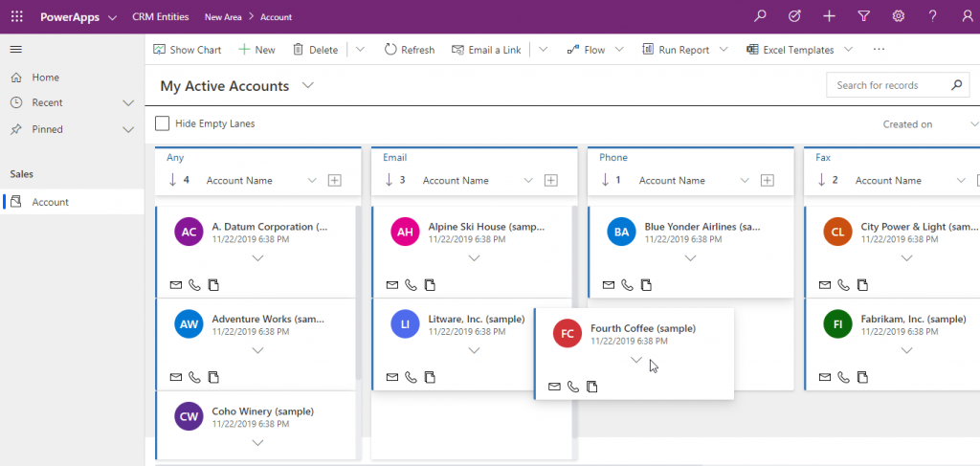Toggle sort direction arrow in Fax lane
The image size is (980, 466).
click(x=821, y=180)
